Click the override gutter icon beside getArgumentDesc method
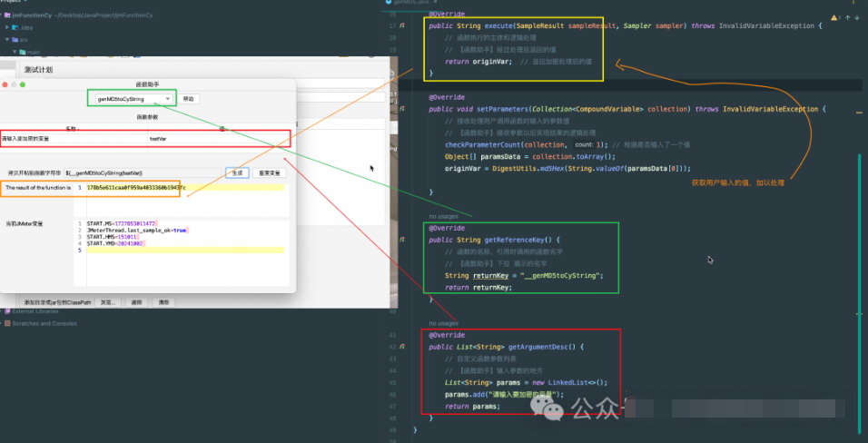Image resolution: width=868 pixels, height=443 pixels. (x=402, y=347)
